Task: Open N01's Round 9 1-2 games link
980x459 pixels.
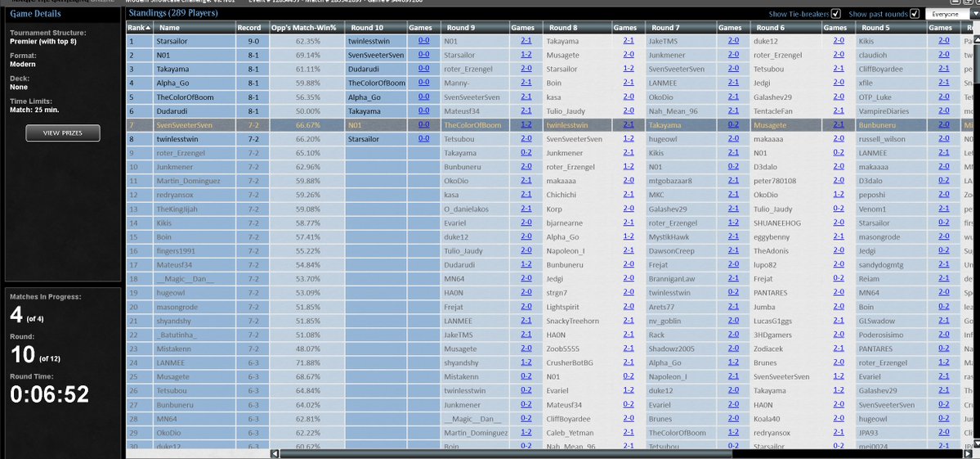Action: 526,55
